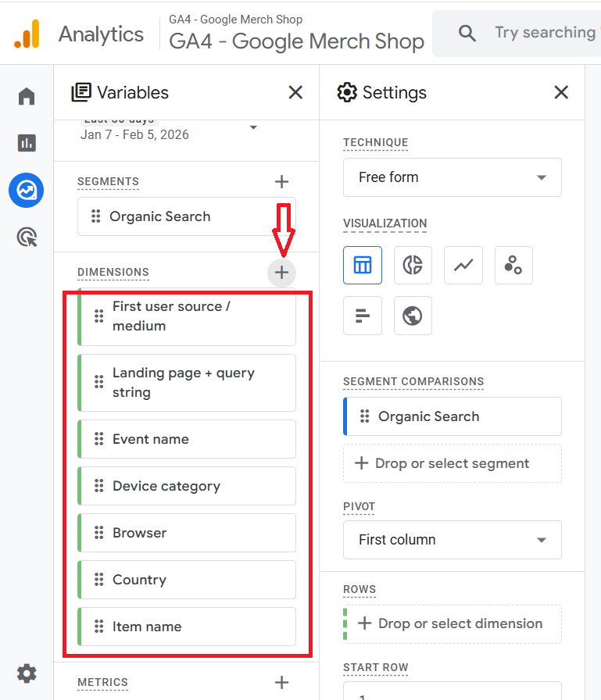601x700 pixels.
Task: Click the Start Row input field
Action: click(x=453, y=691)
